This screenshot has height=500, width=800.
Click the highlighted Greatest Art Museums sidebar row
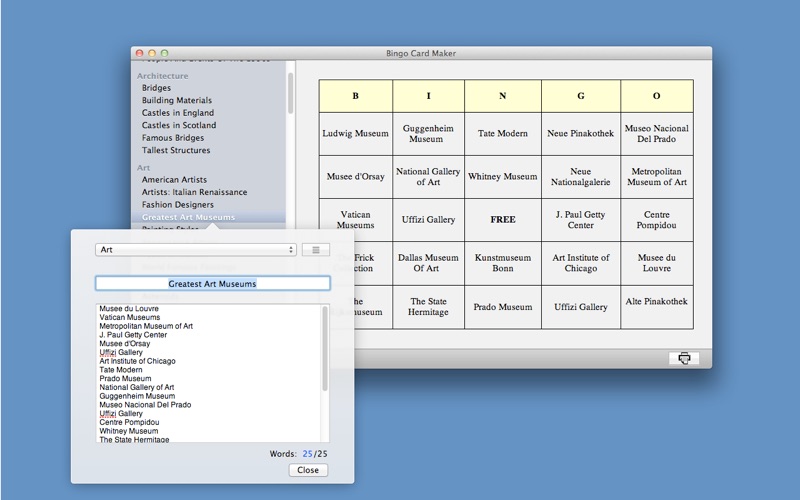pyautogui.click(x=208, y=217)
